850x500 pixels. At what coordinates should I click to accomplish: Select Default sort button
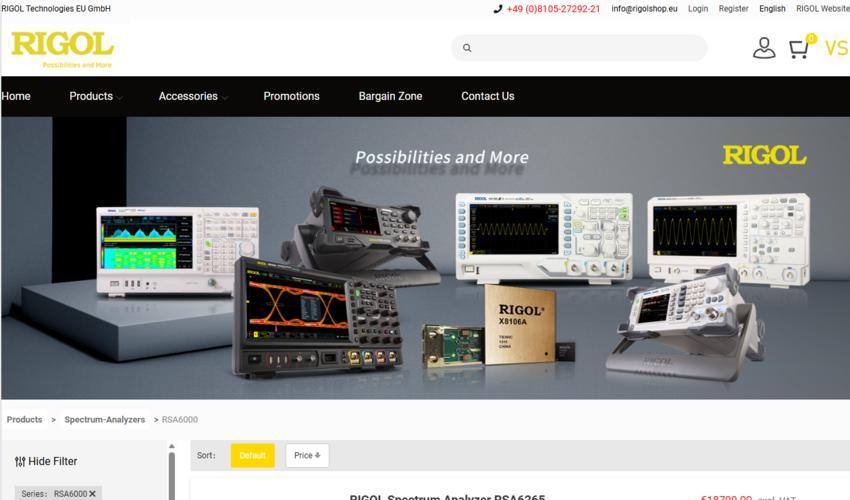click(253, 456)
